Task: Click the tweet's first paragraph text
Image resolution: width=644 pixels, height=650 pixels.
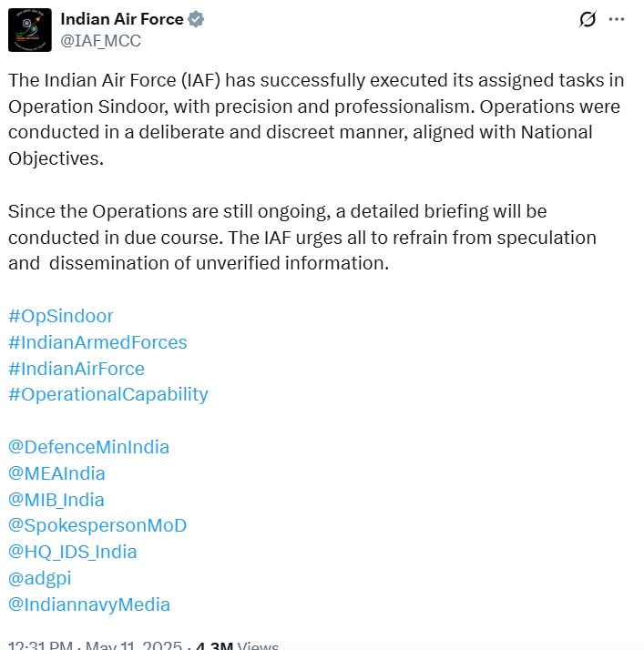Action: (316, 119)
